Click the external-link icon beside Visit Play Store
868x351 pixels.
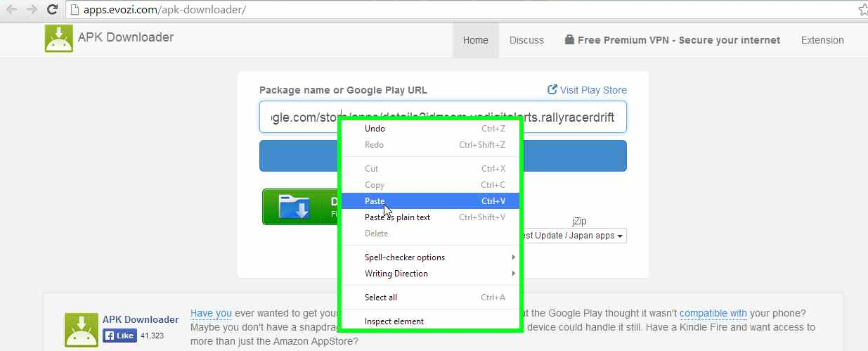(x=552, y=90)
